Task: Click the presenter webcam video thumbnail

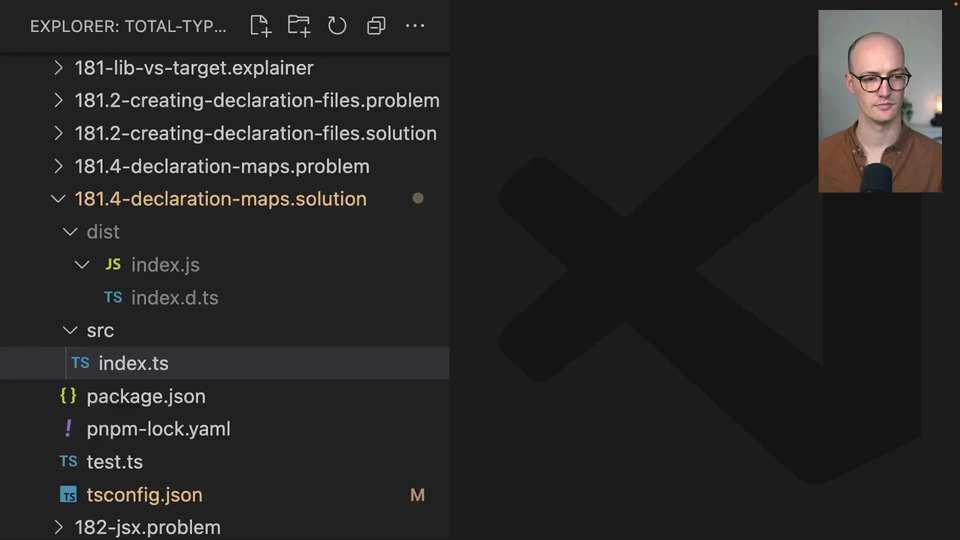Action: [x=879, y=101]
